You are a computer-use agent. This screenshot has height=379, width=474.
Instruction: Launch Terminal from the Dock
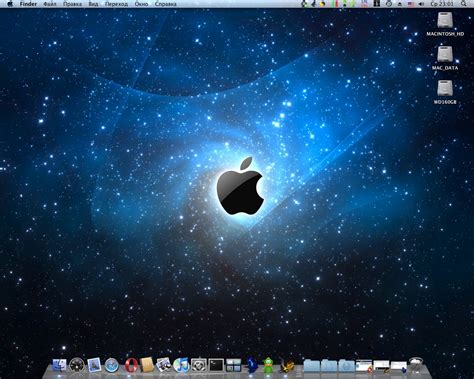click(216, 366)
